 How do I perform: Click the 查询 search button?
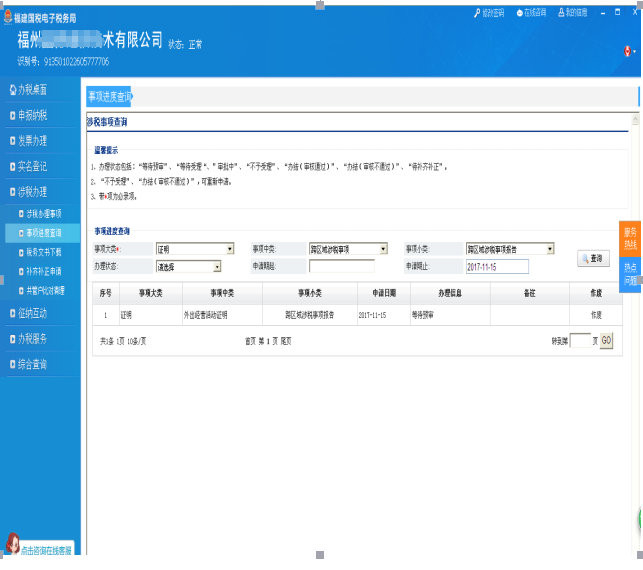coord(593,258)
